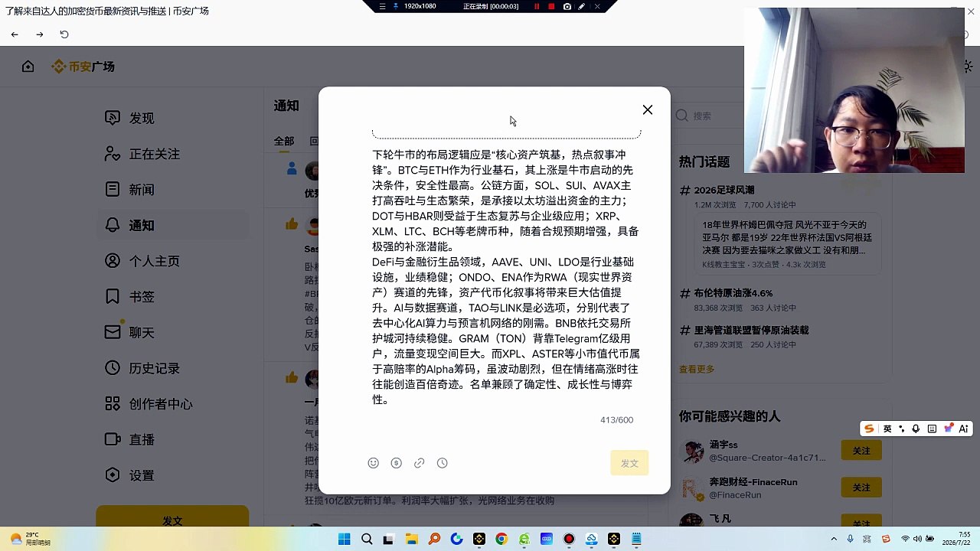Click inside the post text area
Image resolution: width=980 pixels, height=551 pixels.
pos(506,276)
